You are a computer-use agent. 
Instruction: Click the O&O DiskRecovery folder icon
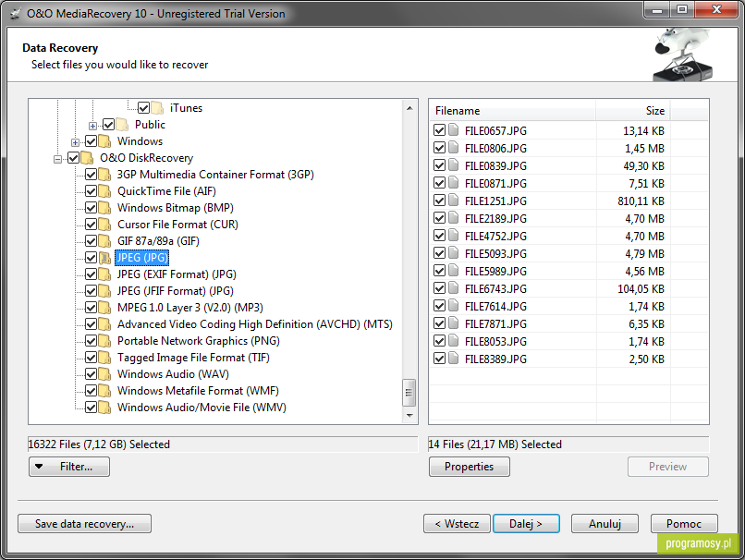coord(87,158)
